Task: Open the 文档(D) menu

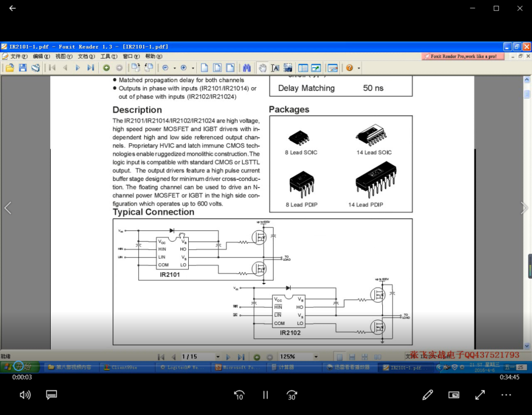Action: tap(86, 56)
